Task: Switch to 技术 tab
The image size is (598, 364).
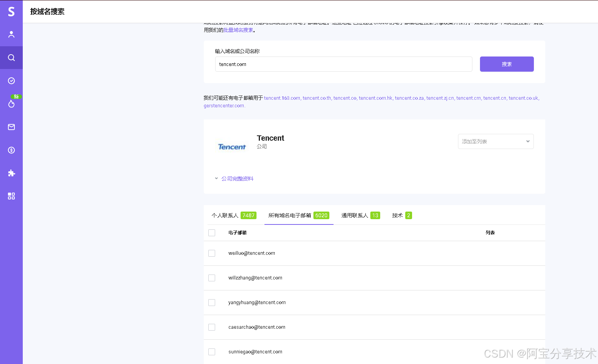Action: coord(402,215)
